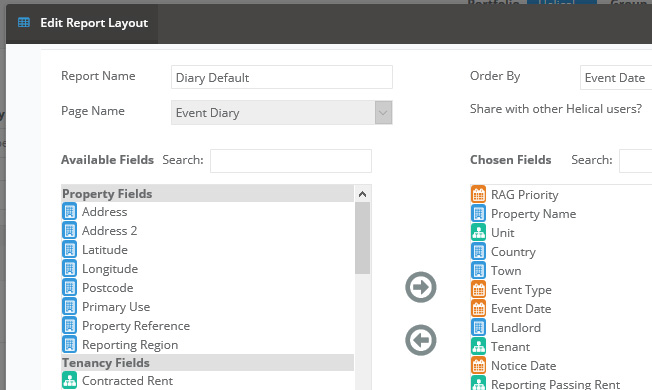
Task: Open the Order By Event Date dropdown
Action: (616, 77)
